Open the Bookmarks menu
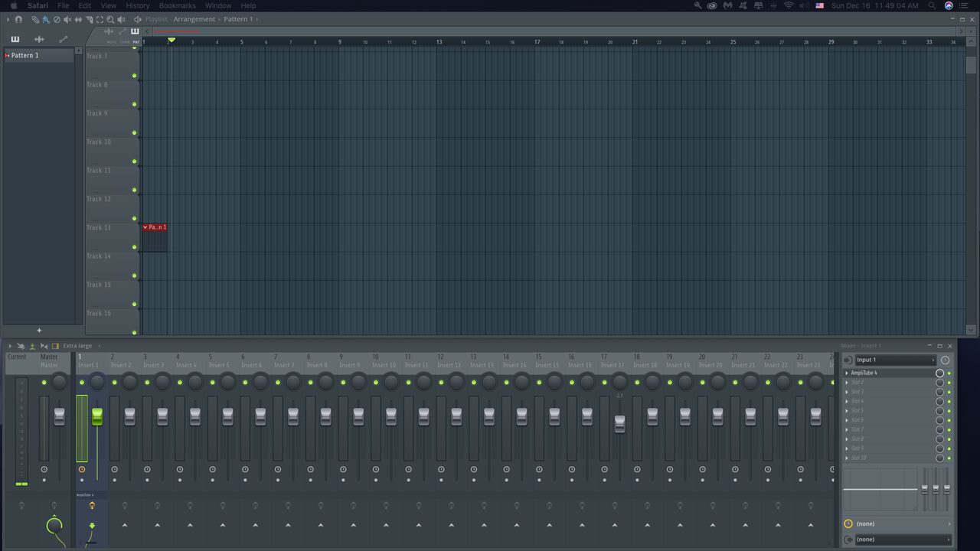The height and width of the screenshot is (551, 980). 178,5
